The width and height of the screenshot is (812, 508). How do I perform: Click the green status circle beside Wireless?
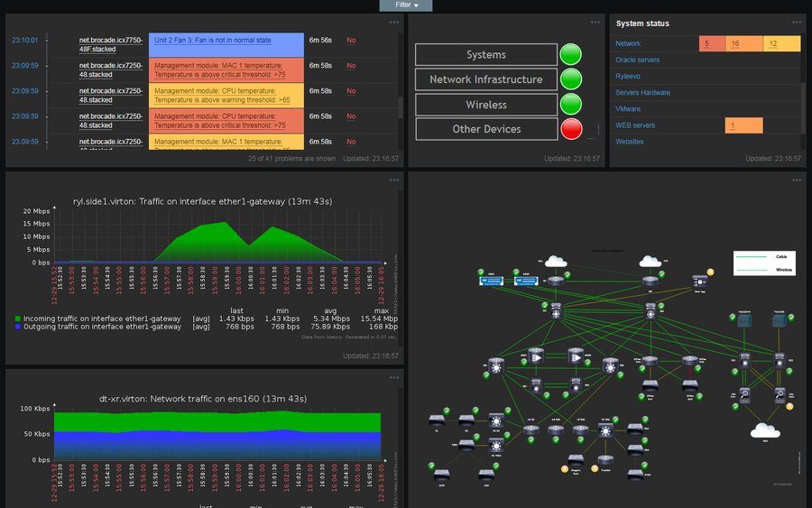pyautogui.click(x=571, y=104)
